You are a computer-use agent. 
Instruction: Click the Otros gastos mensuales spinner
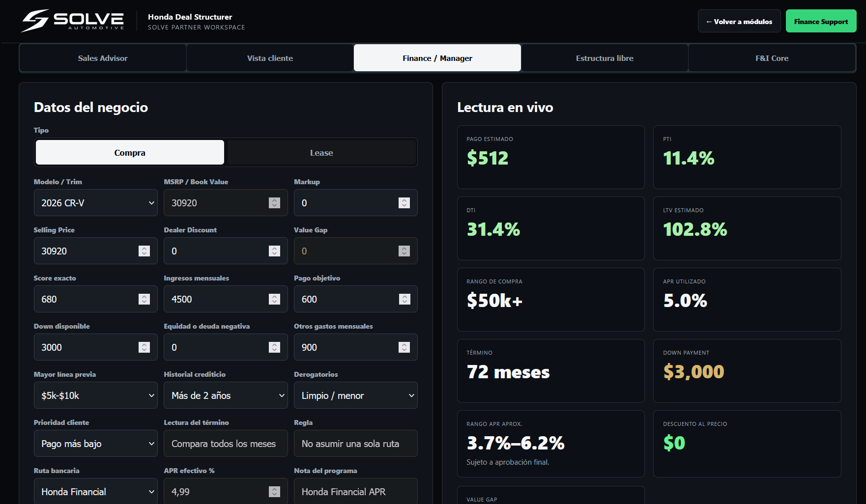point(404,347)
